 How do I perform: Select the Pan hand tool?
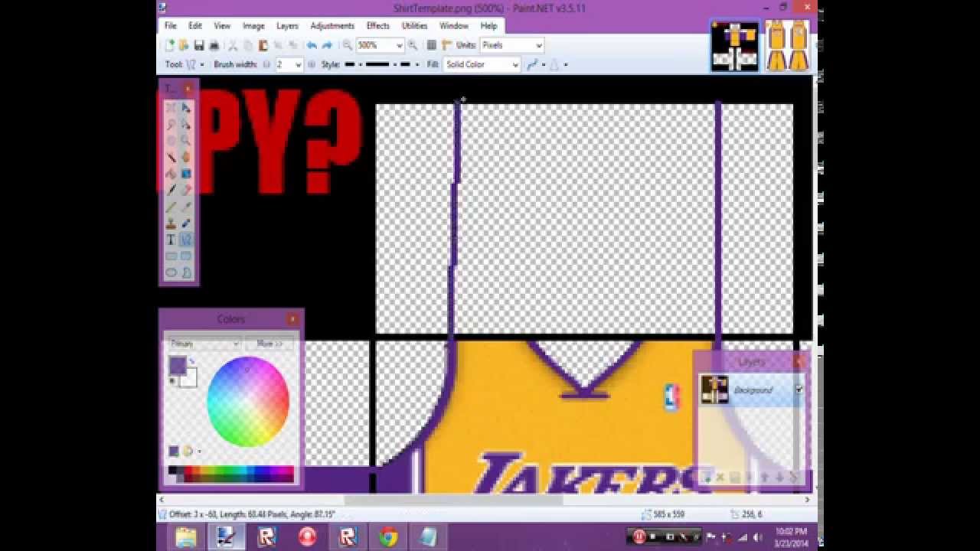[186, 155]
